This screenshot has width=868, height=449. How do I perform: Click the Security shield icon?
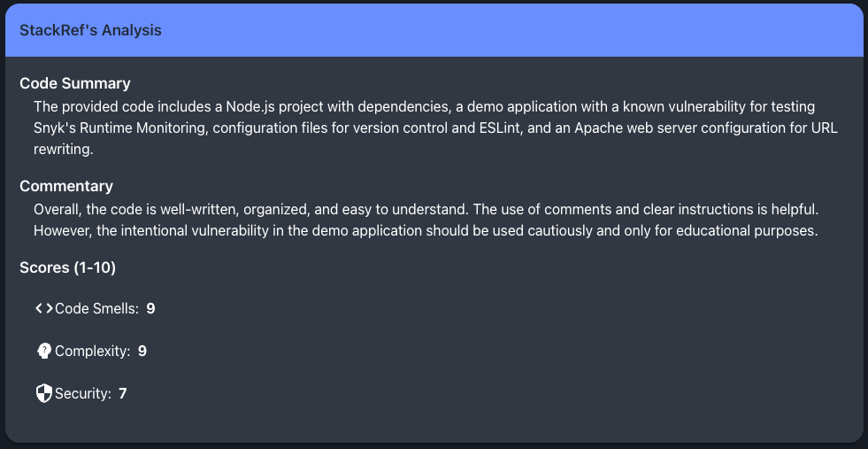pos(43,393)
